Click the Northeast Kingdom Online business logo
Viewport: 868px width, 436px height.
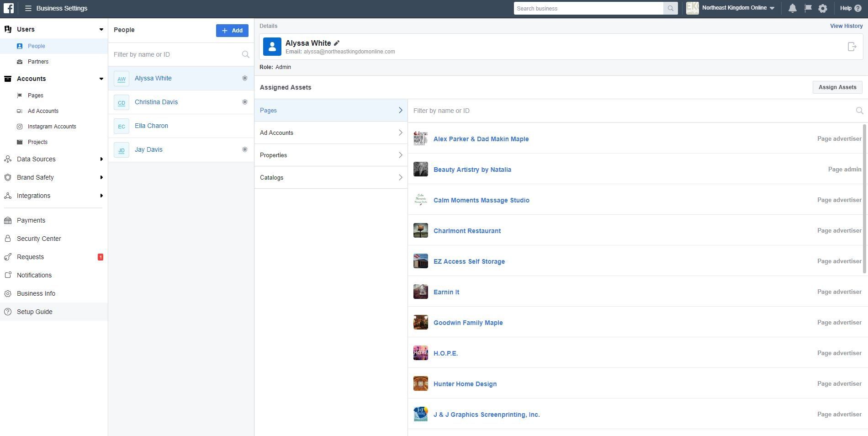point(693,8)
